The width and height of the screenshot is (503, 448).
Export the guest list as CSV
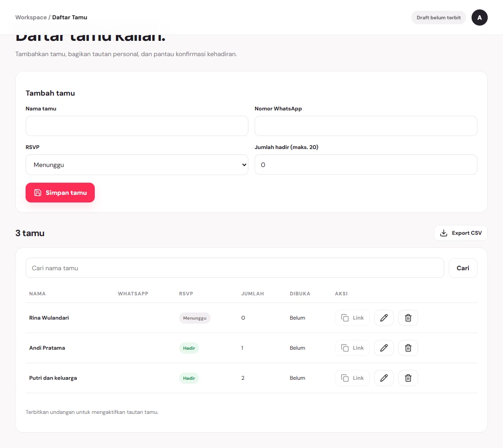461,233
